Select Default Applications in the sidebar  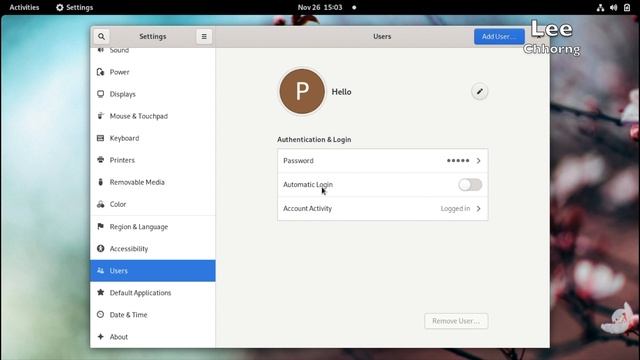153,293
